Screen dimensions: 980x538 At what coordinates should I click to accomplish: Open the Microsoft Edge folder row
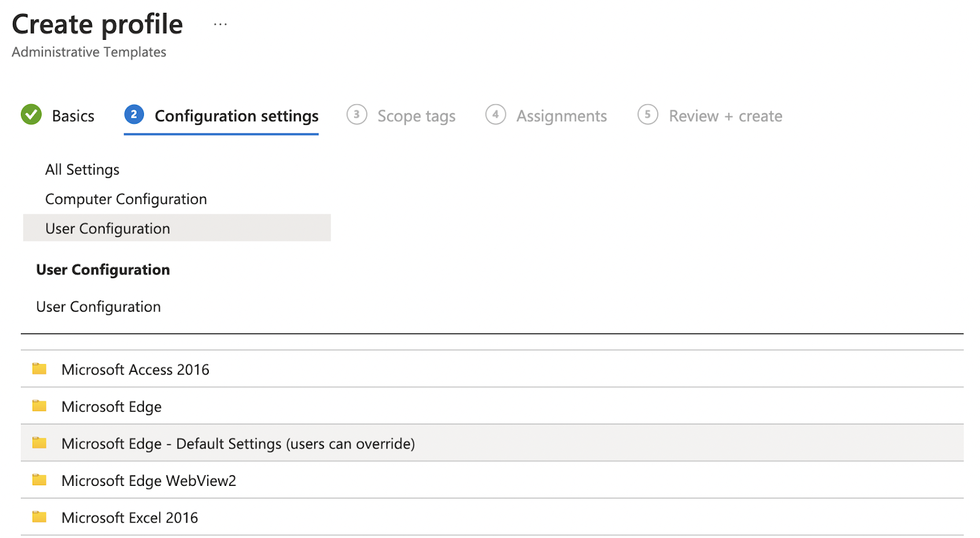pos(492,406)
